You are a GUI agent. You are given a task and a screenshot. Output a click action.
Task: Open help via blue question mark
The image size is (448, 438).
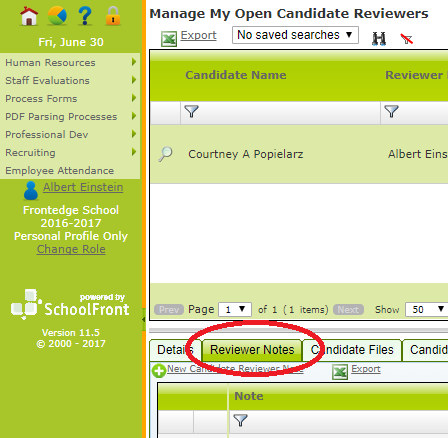tap(85, 16)
